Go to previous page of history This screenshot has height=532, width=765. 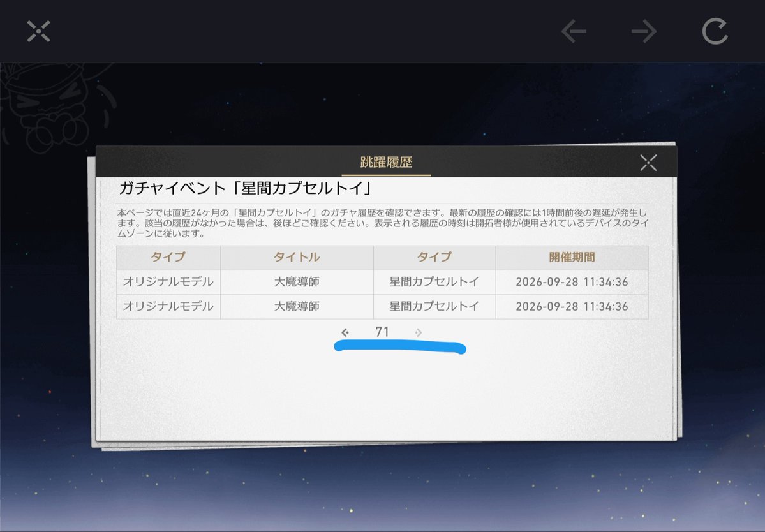(345, 332)
